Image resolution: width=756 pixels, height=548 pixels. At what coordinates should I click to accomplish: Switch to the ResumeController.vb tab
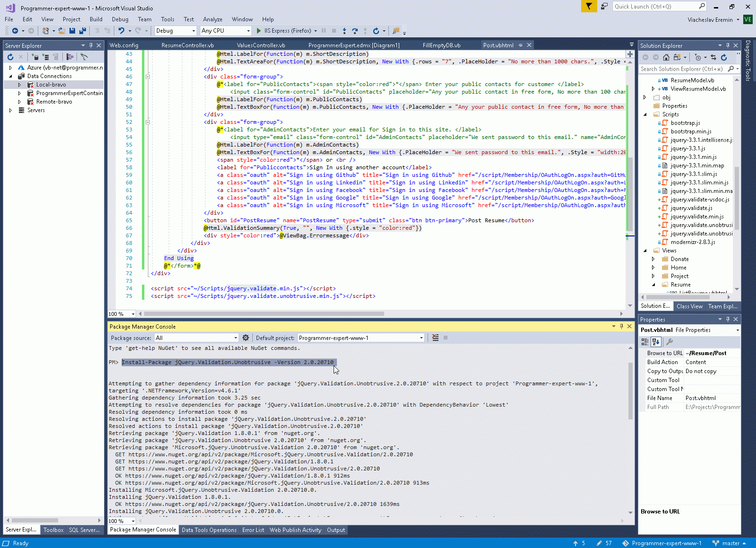188,45
